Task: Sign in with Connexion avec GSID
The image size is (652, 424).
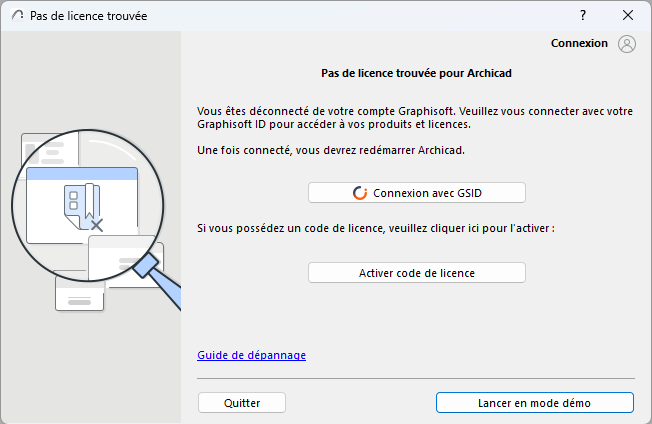Action: (417, 193)
